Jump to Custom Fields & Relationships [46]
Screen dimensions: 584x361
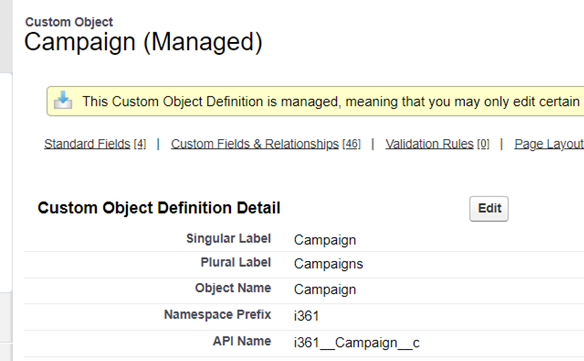(266, 144)
